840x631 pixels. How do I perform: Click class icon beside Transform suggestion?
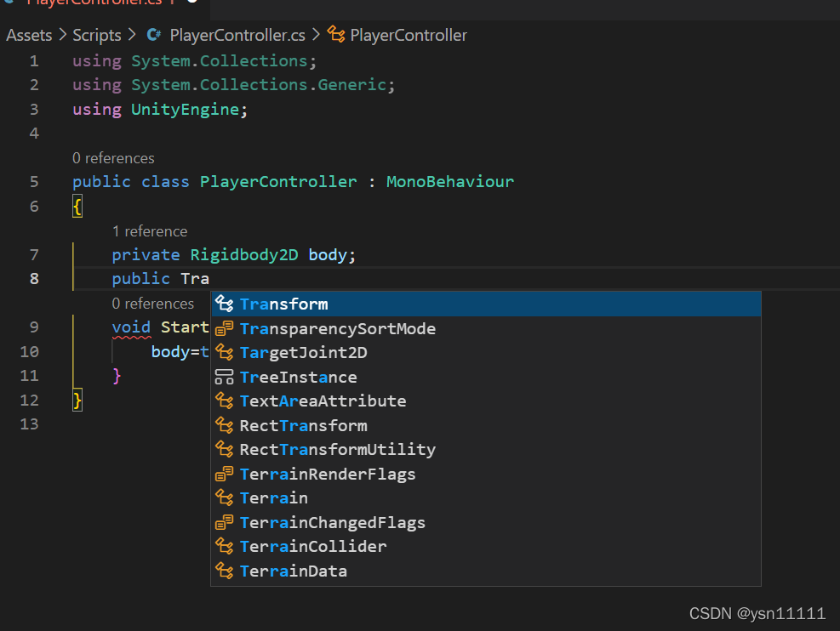tap(224, 304)
